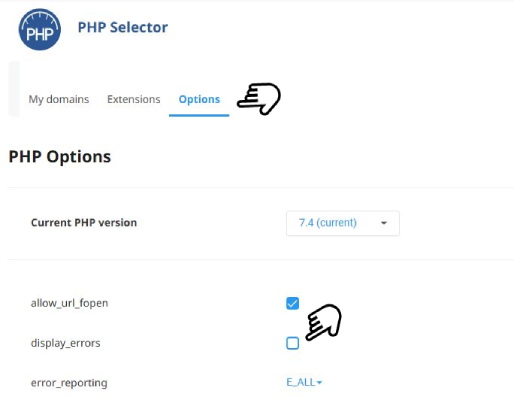Select the 7.4 (current) version text

328,223
